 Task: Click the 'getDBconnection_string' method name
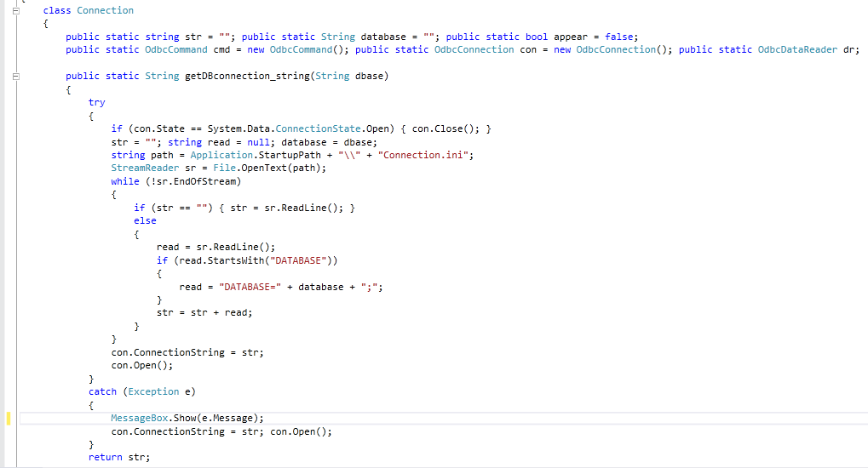247,77
